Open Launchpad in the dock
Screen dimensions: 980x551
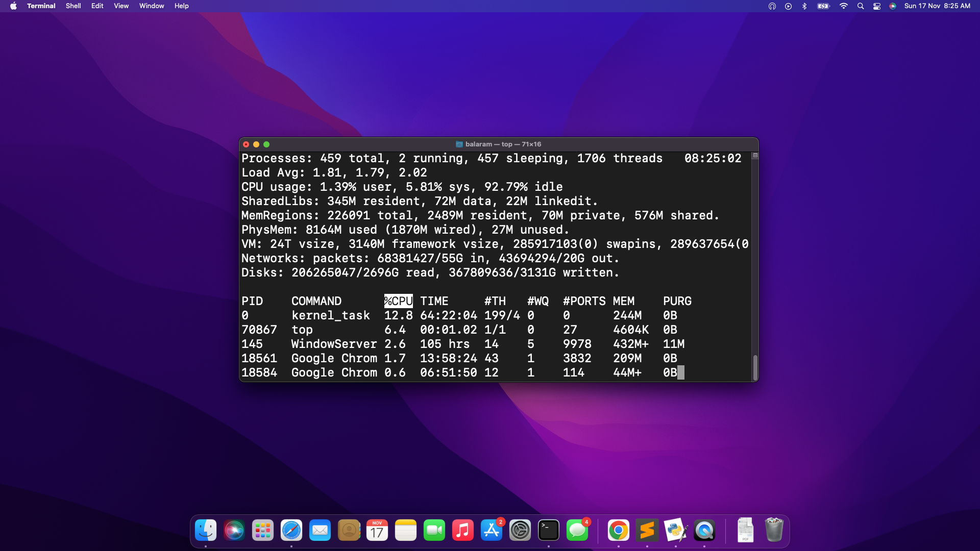click(263, 531)
